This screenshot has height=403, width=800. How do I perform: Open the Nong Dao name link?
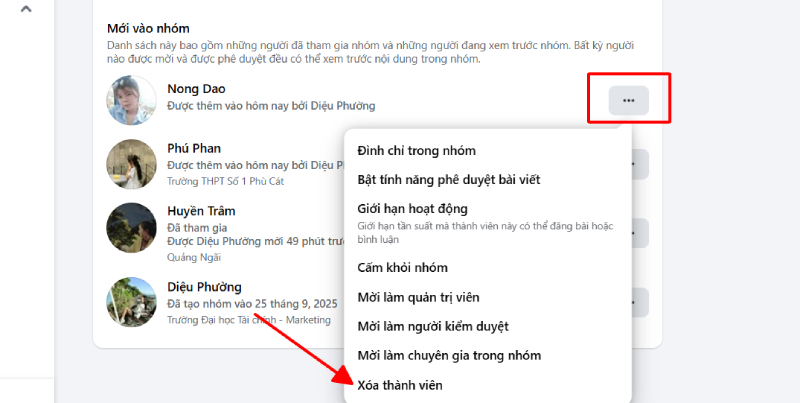(196, 89)
